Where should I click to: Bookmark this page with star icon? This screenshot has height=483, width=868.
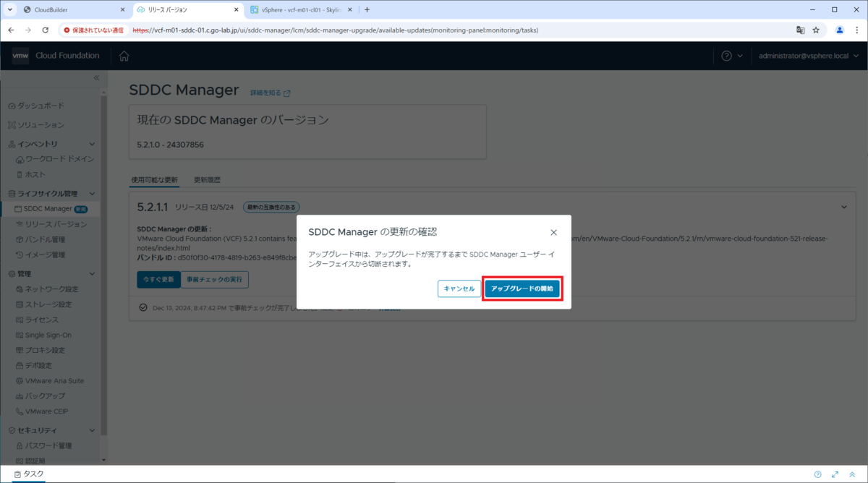(x=816, y=30)
